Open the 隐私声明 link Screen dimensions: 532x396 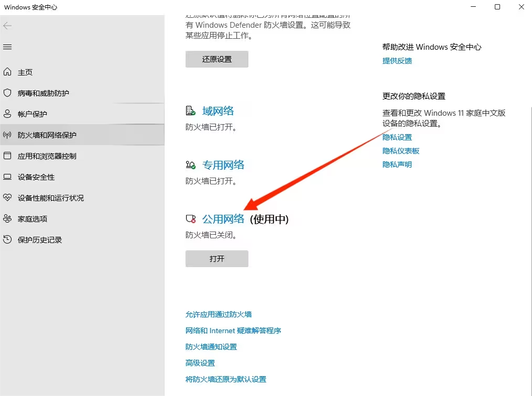click(397, 164)
